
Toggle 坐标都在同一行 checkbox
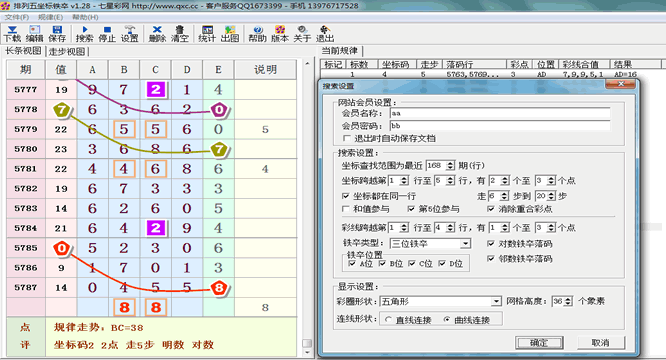[x=346, y=196]
